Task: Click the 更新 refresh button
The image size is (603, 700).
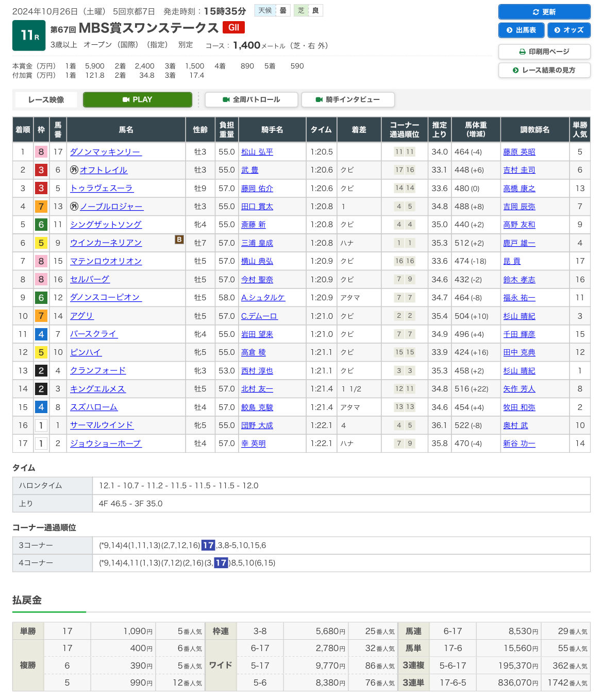Action: coord(544,12)
